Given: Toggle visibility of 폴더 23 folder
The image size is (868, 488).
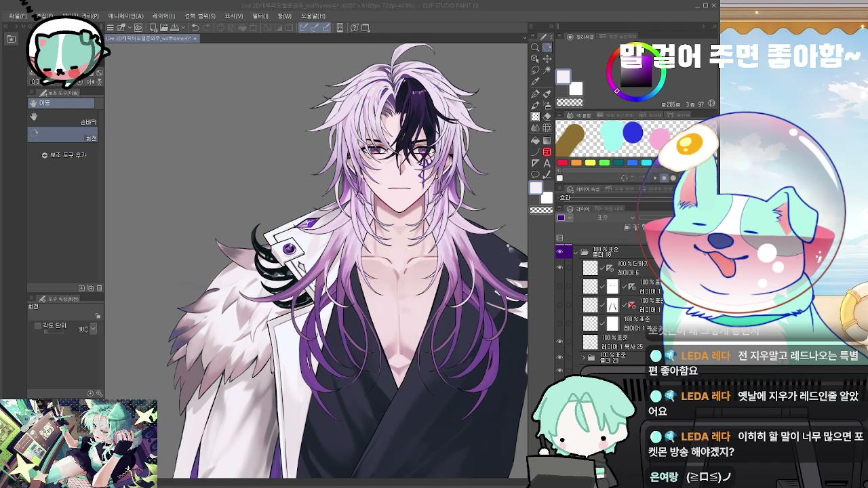Looking at the screenshot, I should (x=560, y=357).
